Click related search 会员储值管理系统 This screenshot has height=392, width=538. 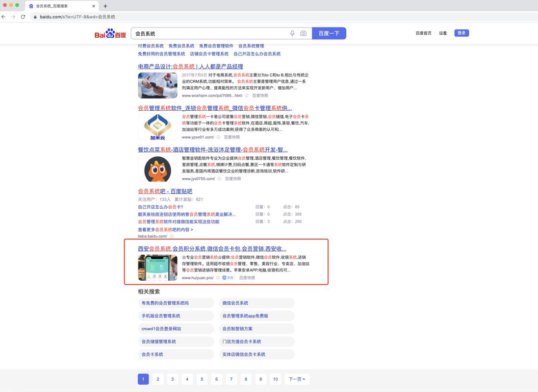(176, 342)
